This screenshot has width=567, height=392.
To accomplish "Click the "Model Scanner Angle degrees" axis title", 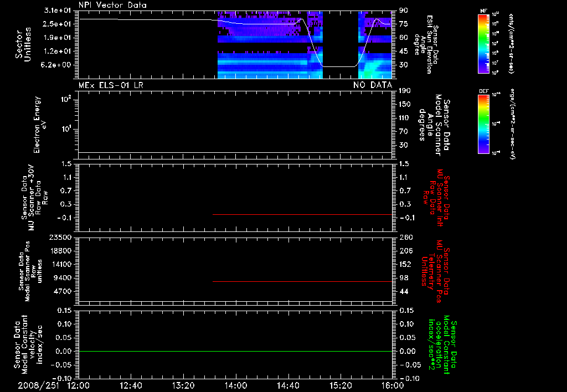I will click(x=435, y=125).
